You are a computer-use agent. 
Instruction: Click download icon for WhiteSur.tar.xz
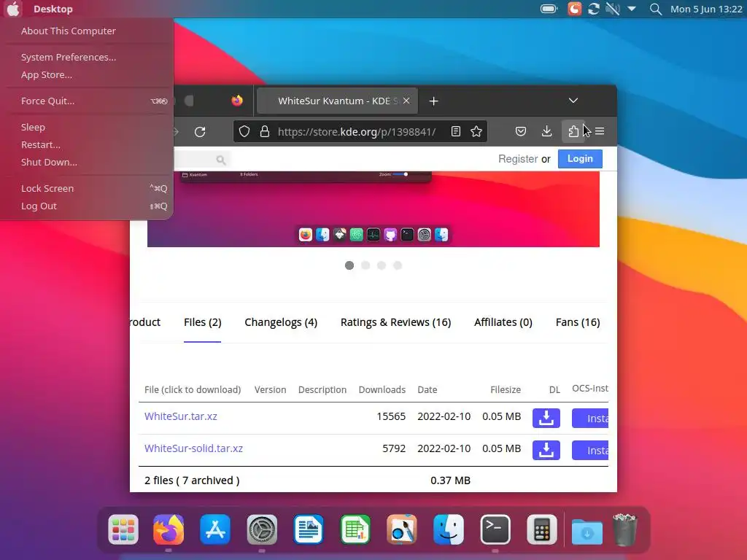tap(546, 418)
